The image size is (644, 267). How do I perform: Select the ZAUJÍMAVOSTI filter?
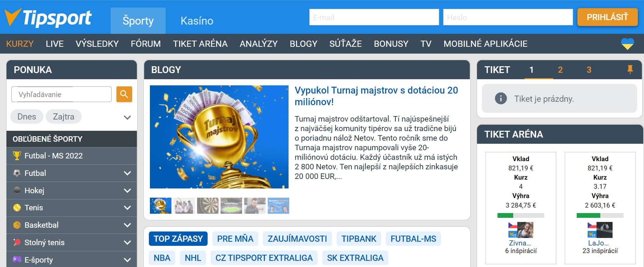click(297, 239)
